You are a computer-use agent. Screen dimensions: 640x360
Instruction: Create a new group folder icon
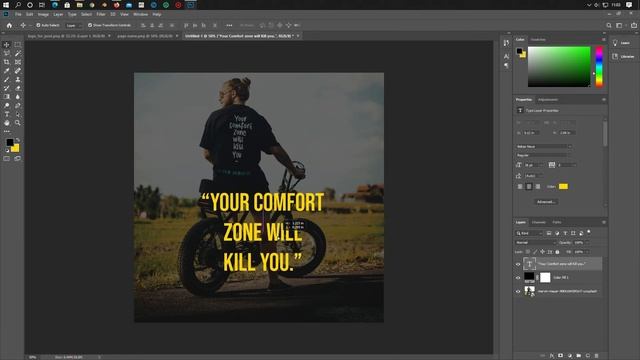579,356
